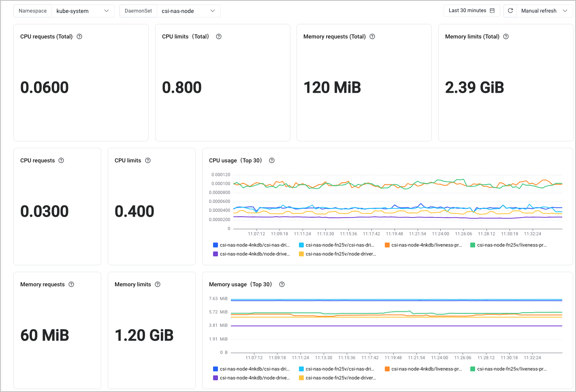Show help tooltip for CPU limits card

click(x=148, y=160)
